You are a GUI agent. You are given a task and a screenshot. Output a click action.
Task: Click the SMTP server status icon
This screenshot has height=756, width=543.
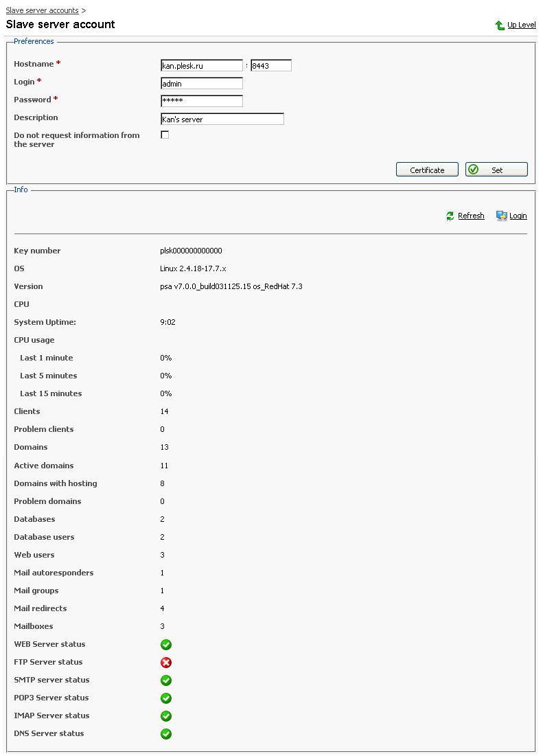pos(166,680)
